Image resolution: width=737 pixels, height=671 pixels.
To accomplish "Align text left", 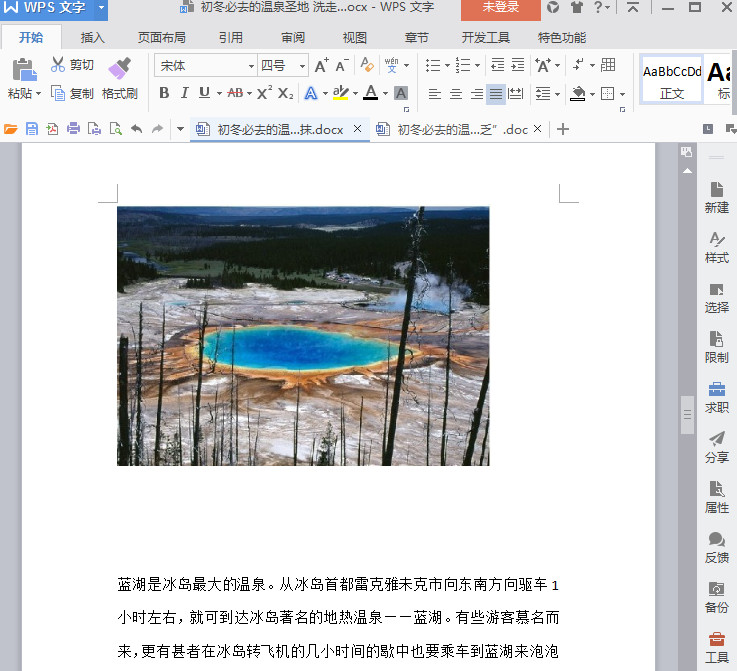I will [x=434, y=94].
